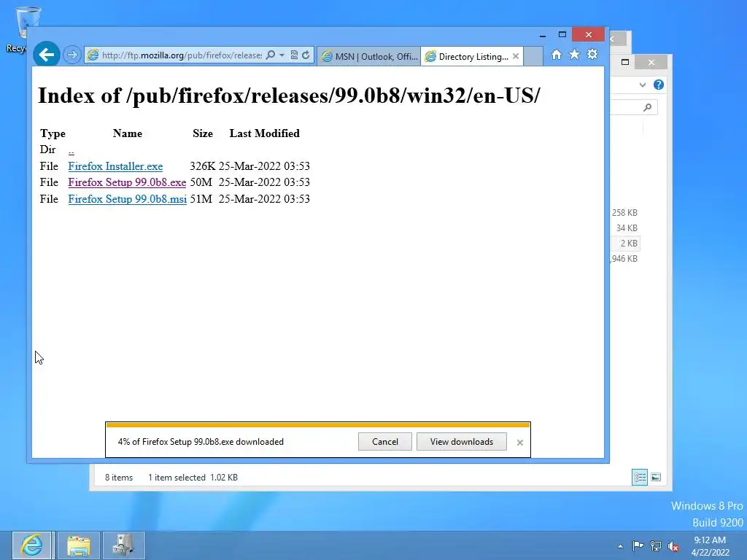Maximize the File Explorer window behind
Viewport: 747px width, 560px height.
tap(625, 62)
